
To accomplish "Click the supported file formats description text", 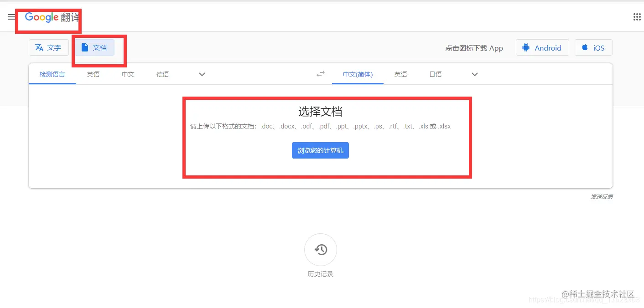I will click(320, 126).
